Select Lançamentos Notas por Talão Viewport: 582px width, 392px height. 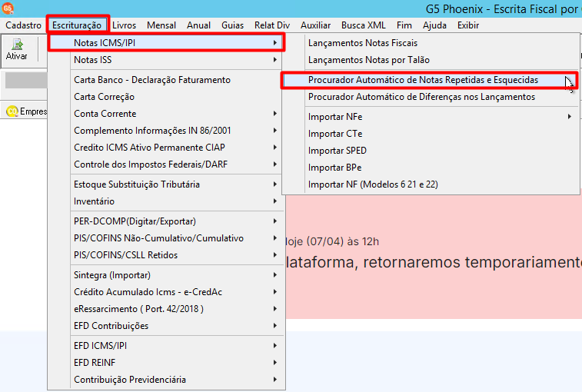coord(431,60)
